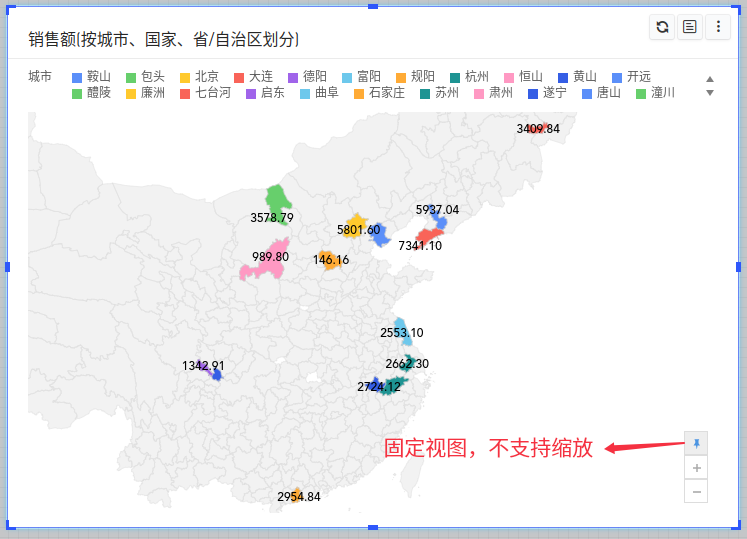Image resolution: width=747 pixels, height=539 pixels.
Task: Click the 大连 legend item
Action: (253, 76)
